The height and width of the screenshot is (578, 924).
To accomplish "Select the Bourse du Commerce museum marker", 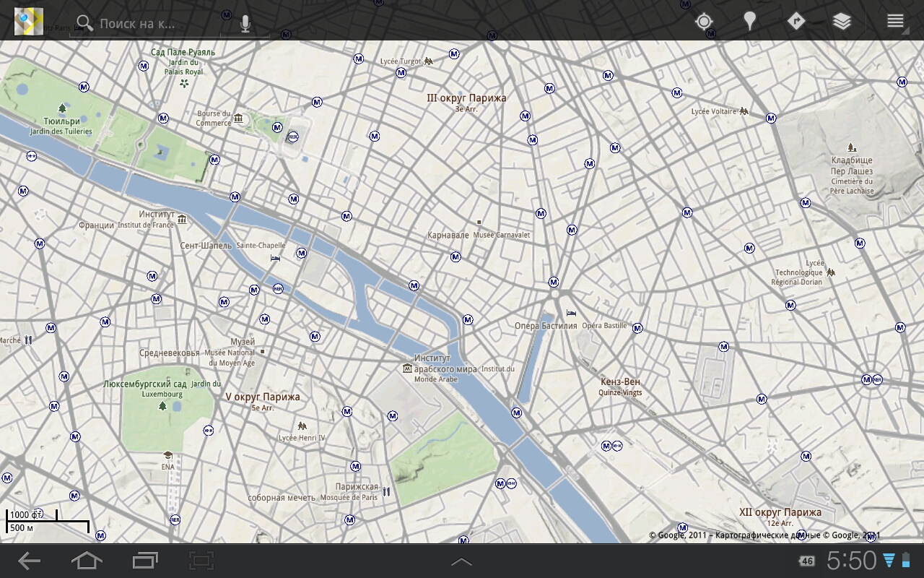I will coord(238,118).
